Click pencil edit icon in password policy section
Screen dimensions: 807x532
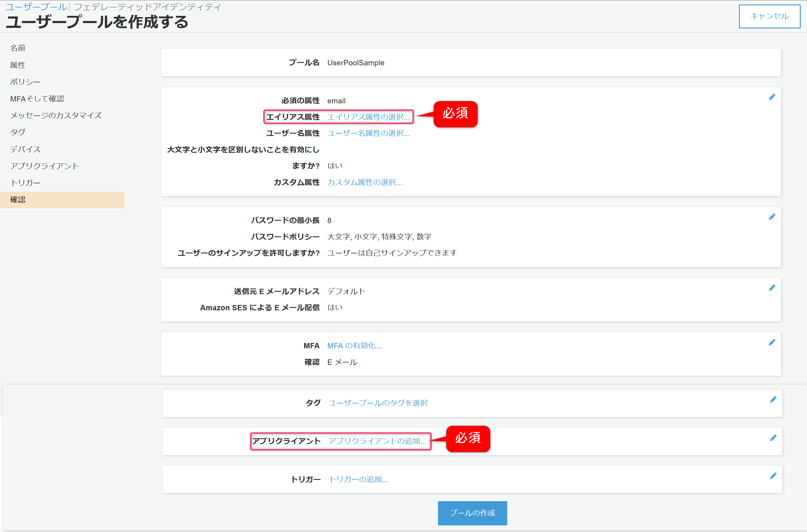click(772, 217)
